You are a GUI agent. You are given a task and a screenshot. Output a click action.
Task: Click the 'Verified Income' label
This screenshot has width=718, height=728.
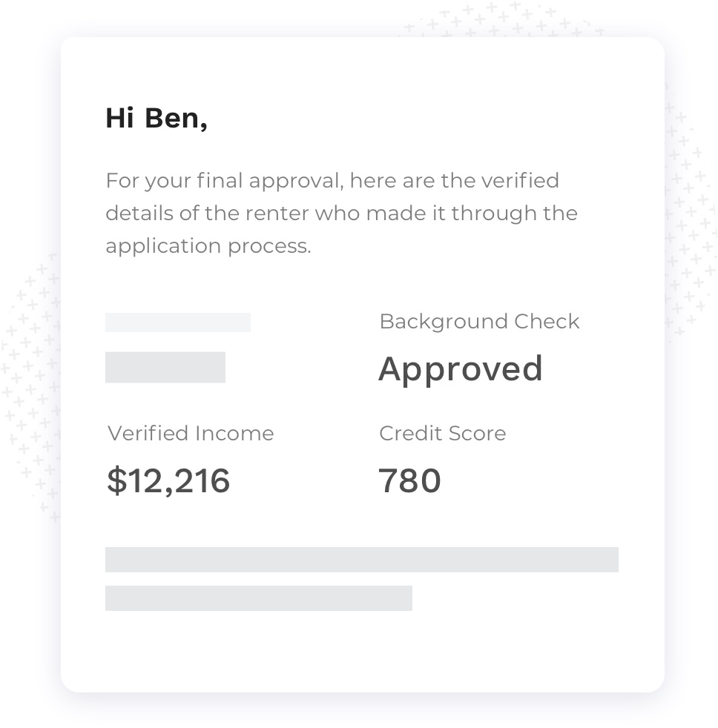[x=191, y=433]
